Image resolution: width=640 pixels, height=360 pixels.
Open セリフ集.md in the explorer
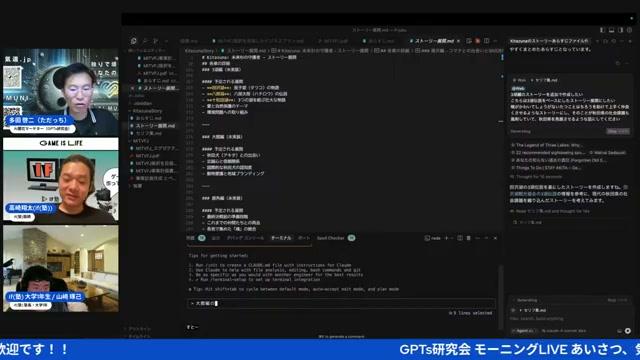(149, 133)
